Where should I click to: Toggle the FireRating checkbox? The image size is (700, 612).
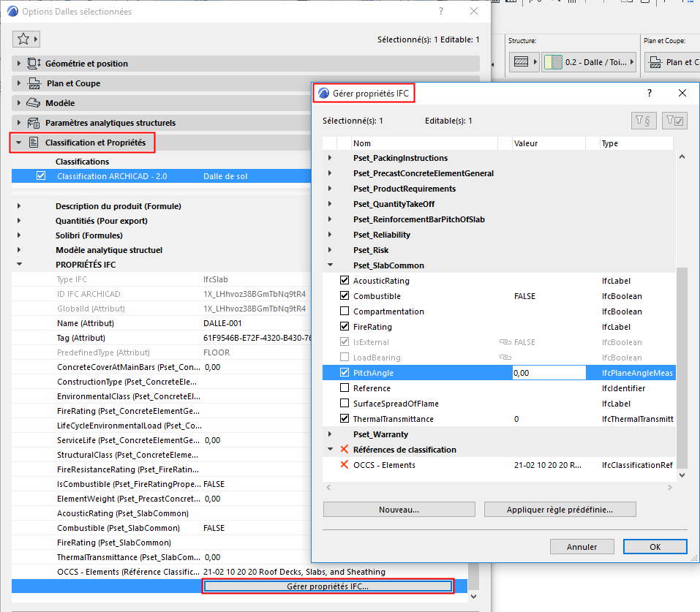click(x=345, y=326)
